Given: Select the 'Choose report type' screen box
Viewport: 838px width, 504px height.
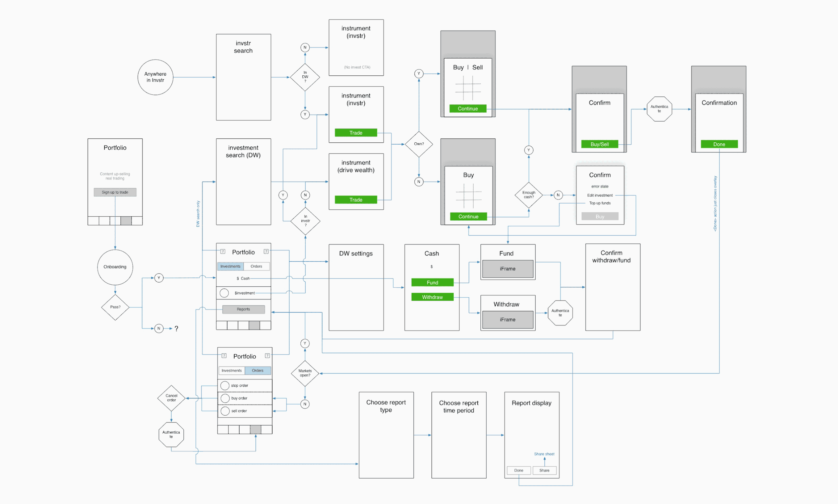Looking at the screenshot, I should pyautogui.click(x=386, y=435).
